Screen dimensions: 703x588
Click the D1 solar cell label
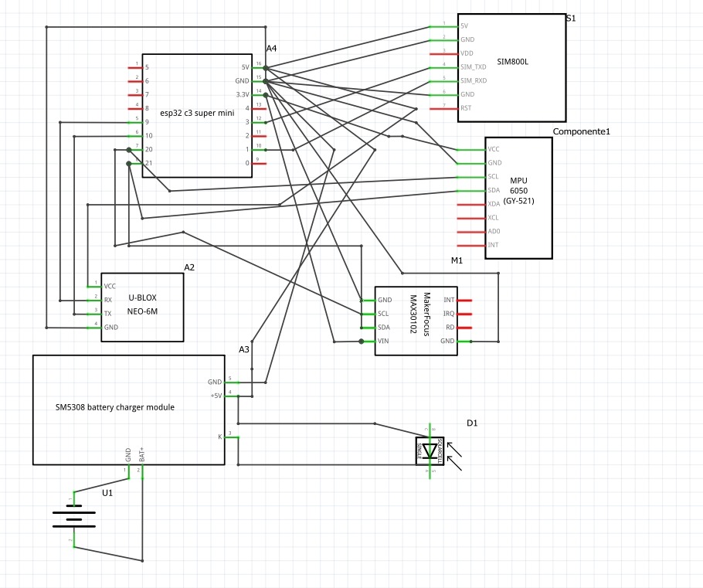pyautogui.click(x=472, y=423)
